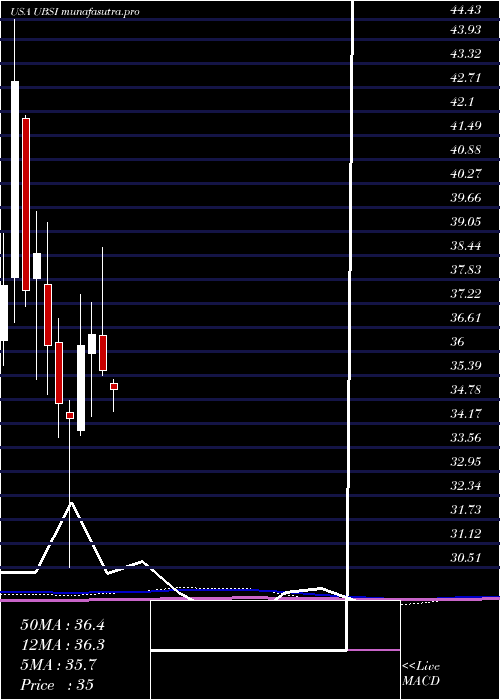Viewport: 500px width, 700px height.
Task: Click the 43.32 price axis label
Action: [x=465, y=54]
